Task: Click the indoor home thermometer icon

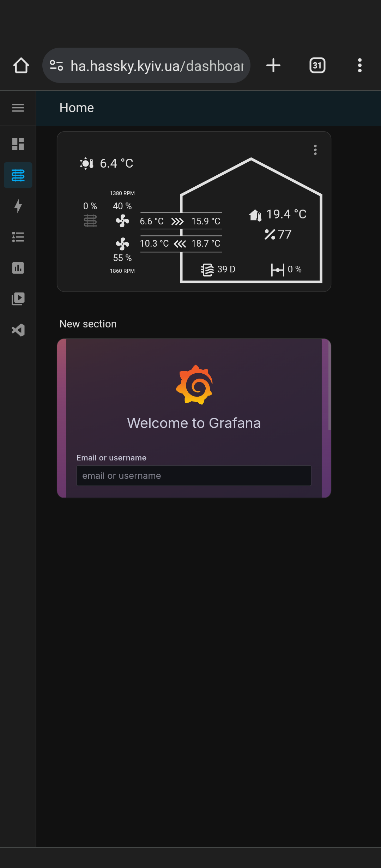Action: [255, 215]
